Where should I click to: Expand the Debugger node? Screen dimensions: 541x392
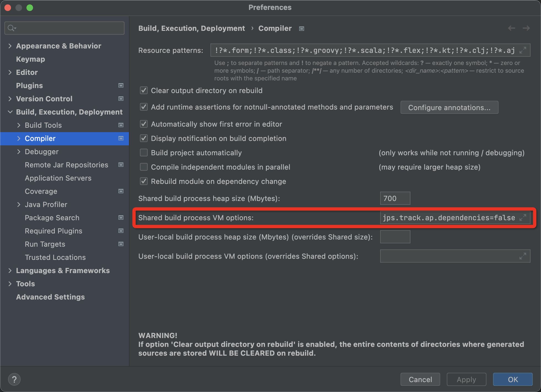click(19, 151)
